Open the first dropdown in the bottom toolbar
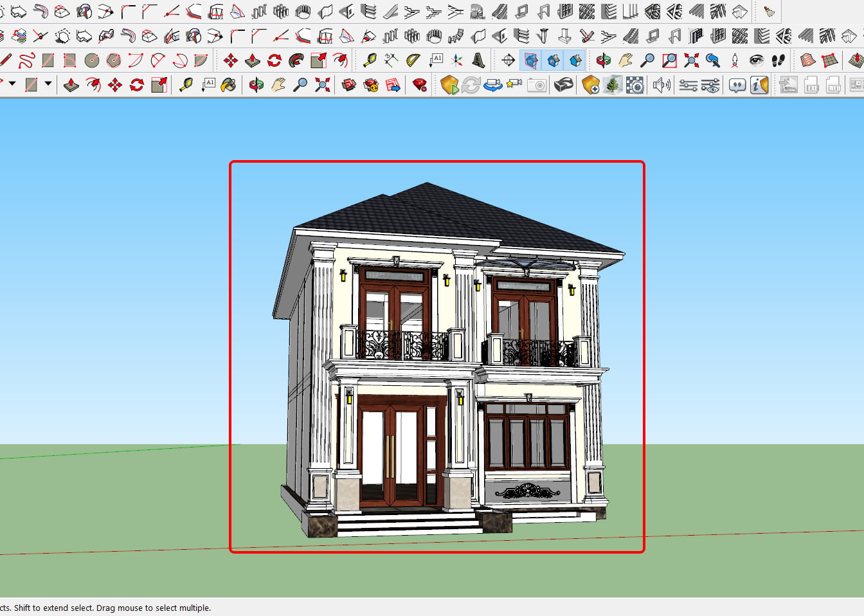The image size is (864, 616). (x=13, y=84)
